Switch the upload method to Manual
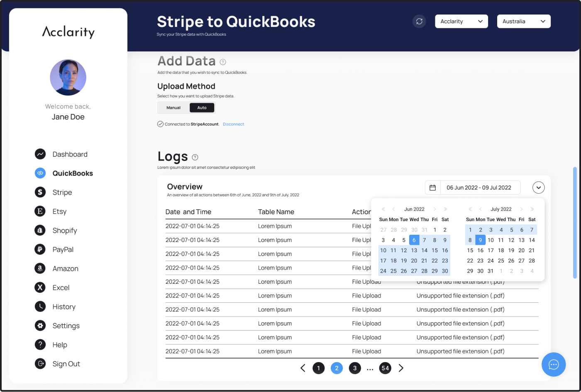This screenshot has width=581, height=392. tap(173, 107)
